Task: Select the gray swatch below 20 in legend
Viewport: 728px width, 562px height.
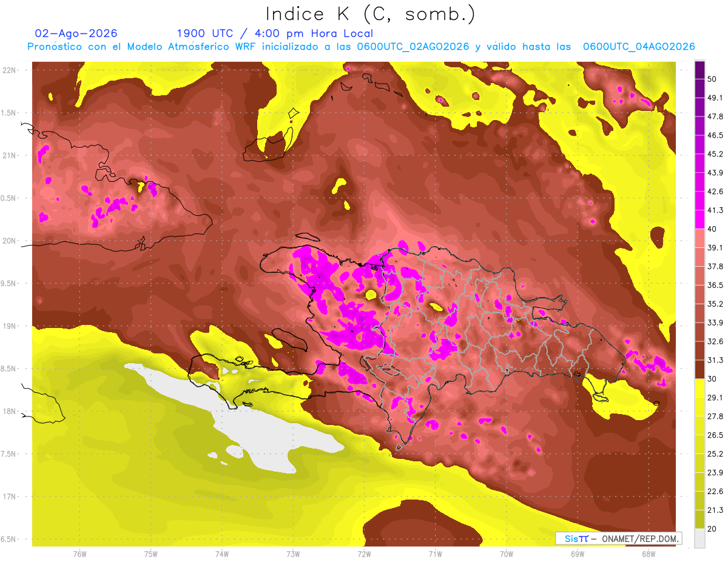Action: [699, 538]
